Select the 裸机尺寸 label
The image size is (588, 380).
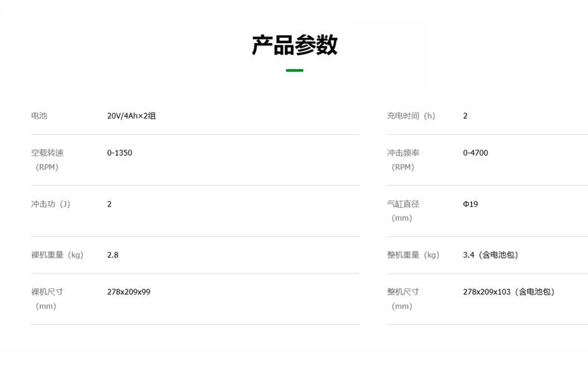pyautogui.click(x=48, y=292)
